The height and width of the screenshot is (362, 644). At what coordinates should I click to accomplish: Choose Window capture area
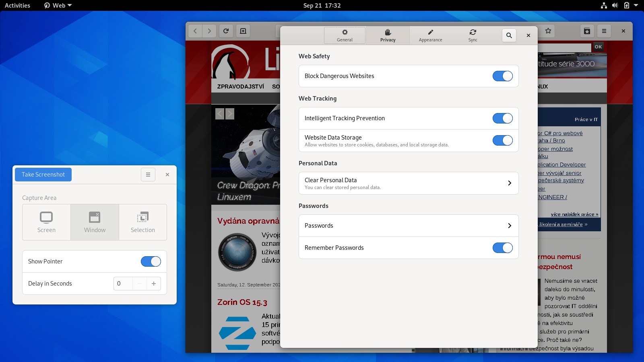tap(95, 222)
